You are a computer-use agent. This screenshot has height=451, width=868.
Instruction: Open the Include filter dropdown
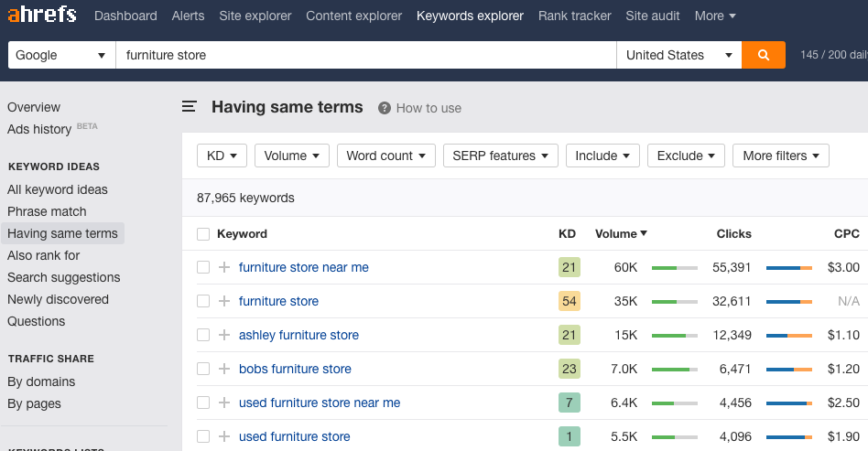[x=602, y=156]
